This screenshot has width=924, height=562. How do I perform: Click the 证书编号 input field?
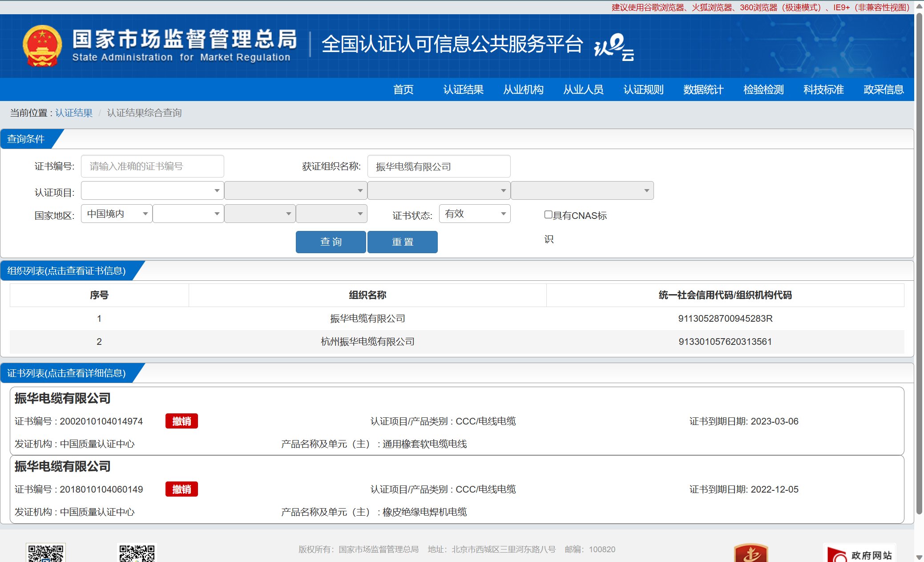[152, 166]
